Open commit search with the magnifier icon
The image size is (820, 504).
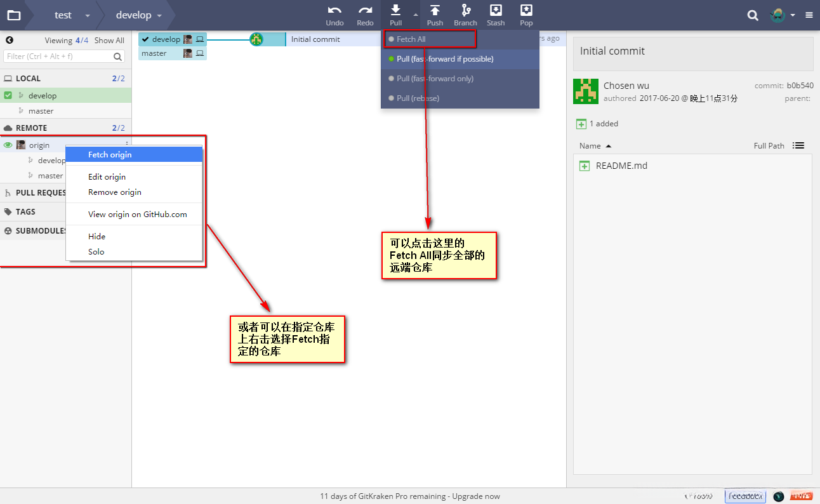(x=753, y=15)
